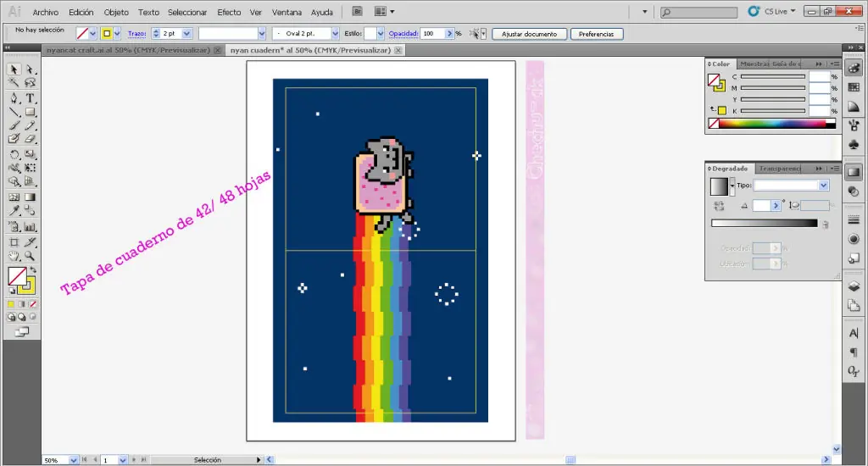This screenshot has width=868, height=466.
Task: Toggle the change screen mode button
Action: click(x=22, y=332)
